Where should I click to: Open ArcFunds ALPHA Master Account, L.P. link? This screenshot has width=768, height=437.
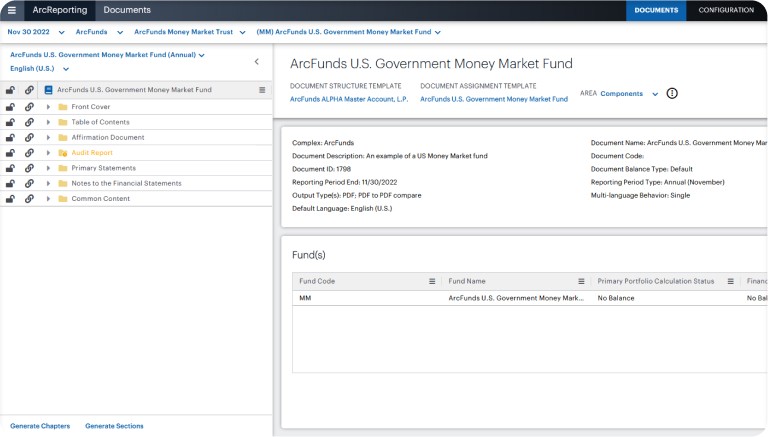point(349,99)
